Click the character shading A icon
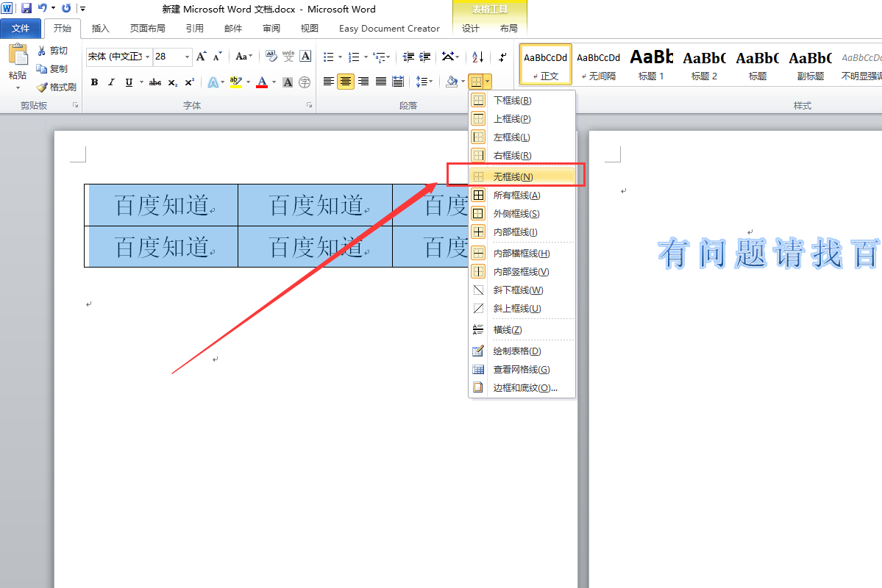The height and width of the screenshot is (588, 882). click(288, 82)
